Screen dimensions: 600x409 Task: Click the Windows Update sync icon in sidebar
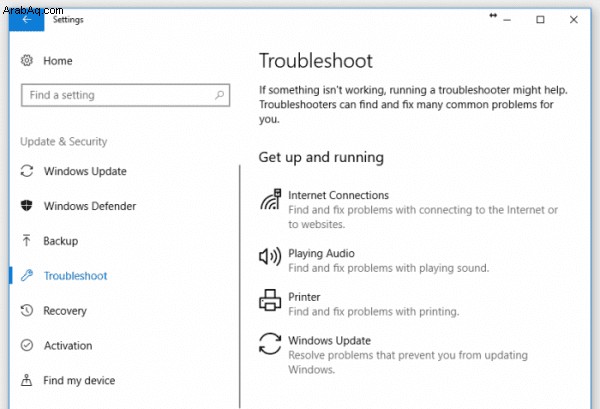27,171
